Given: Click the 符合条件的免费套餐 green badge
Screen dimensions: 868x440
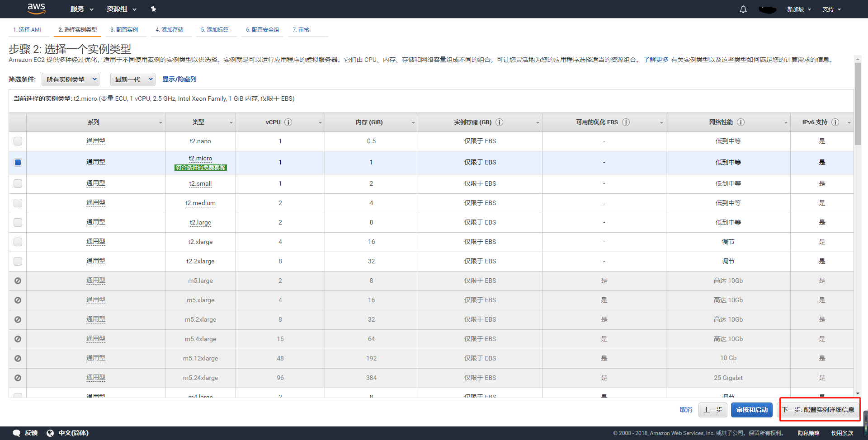Looking at the screenshot, I should pyautogui.click(x=200, y=168).
